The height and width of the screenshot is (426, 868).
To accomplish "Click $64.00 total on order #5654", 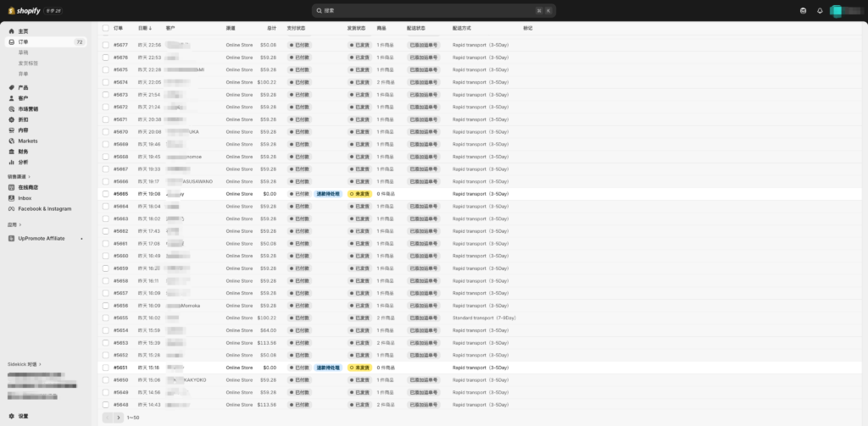I will 269,330.
